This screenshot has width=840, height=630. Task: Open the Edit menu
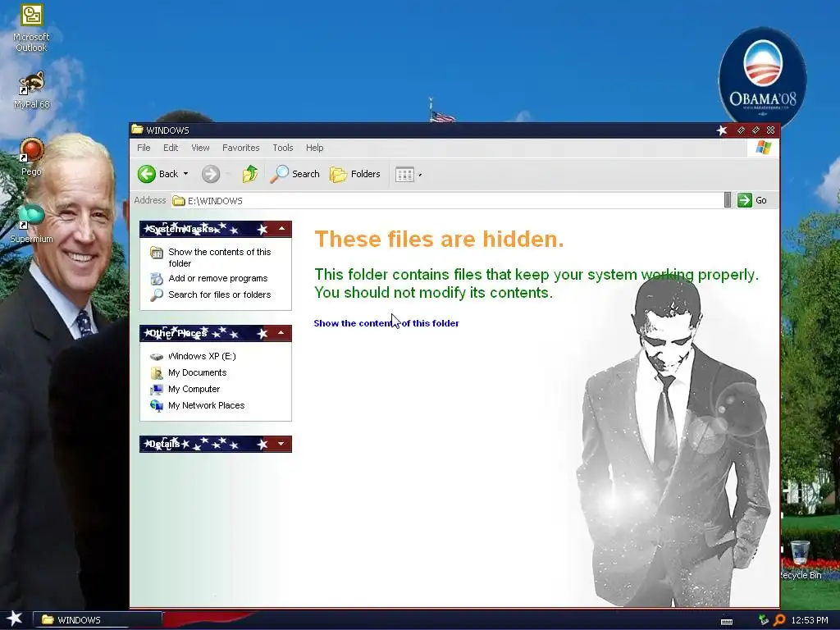point(171,148)
